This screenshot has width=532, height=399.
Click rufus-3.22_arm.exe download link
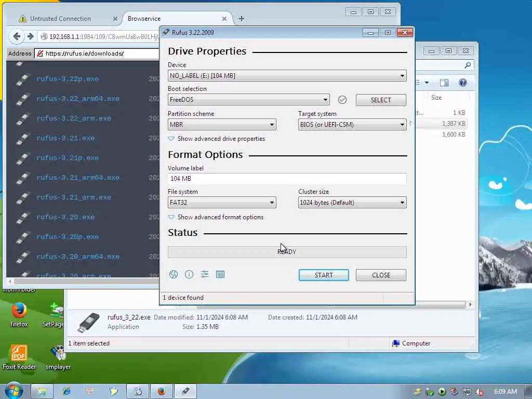point(74,118)
